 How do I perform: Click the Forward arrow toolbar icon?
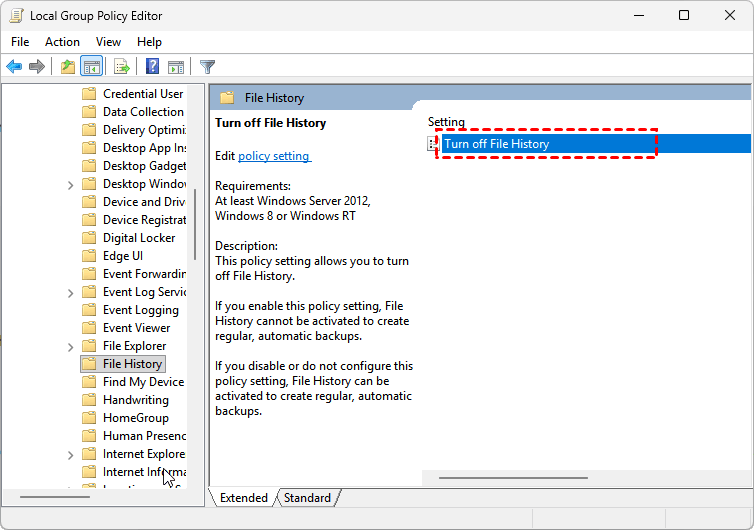37,67
